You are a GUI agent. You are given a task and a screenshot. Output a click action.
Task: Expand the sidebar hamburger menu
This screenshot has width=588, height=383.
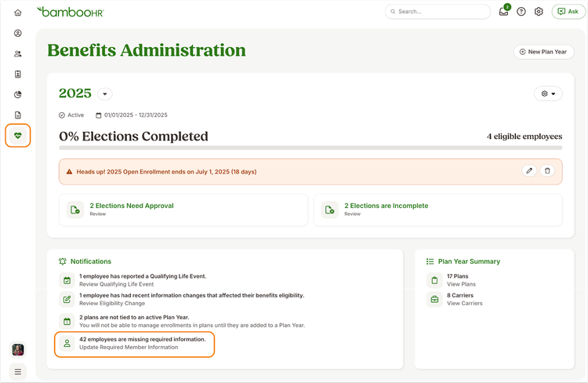coord(17,372)
